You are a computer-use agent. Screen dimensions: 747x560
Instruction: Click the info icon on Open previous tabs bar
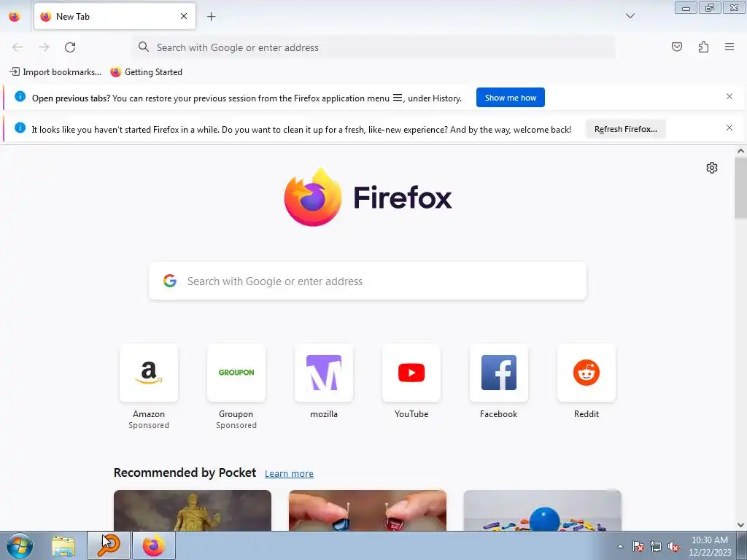coord(20,97)
